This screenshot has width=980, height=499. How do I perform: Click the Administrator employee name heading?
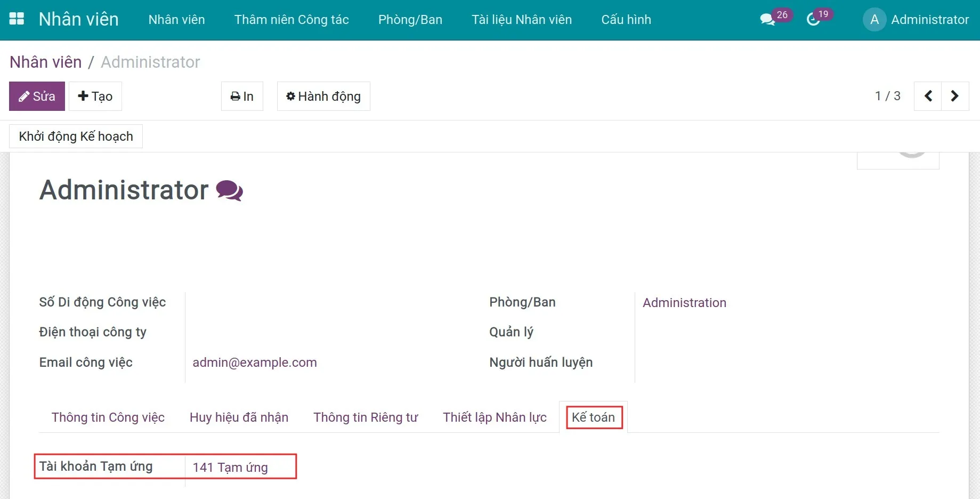(124, 190)
